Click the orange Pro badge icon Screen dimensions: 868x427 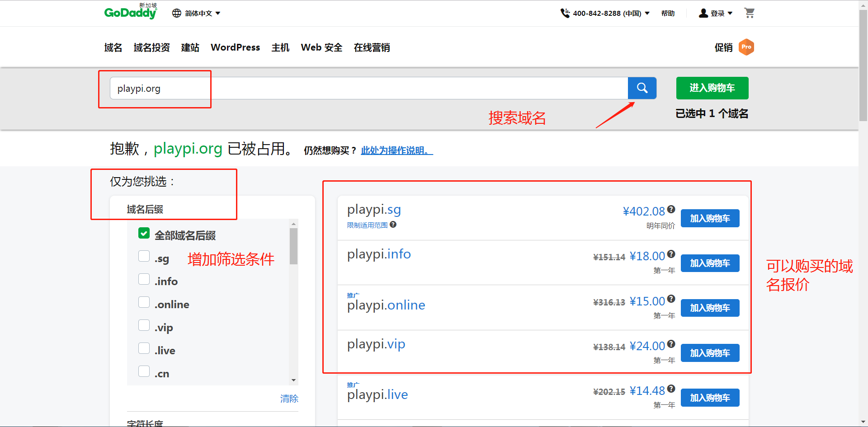(746, 47)
